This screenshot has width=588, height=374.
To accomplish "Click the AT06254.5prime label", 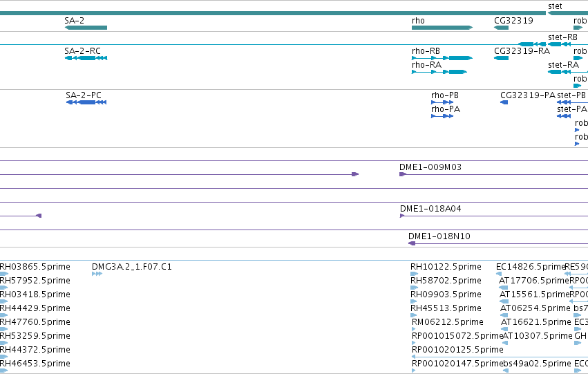I will pyautogui.click(x=535, y=308).
